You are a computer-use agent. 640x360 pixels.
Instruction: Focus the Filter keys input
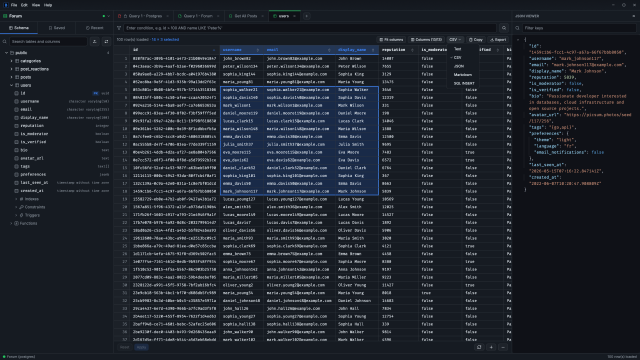tap(579, 28)
